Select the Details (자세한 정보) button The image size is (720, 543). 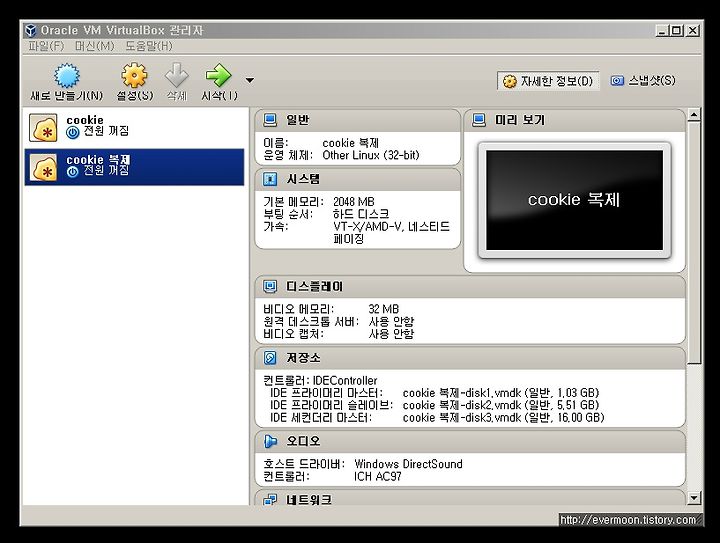point(548,81)
